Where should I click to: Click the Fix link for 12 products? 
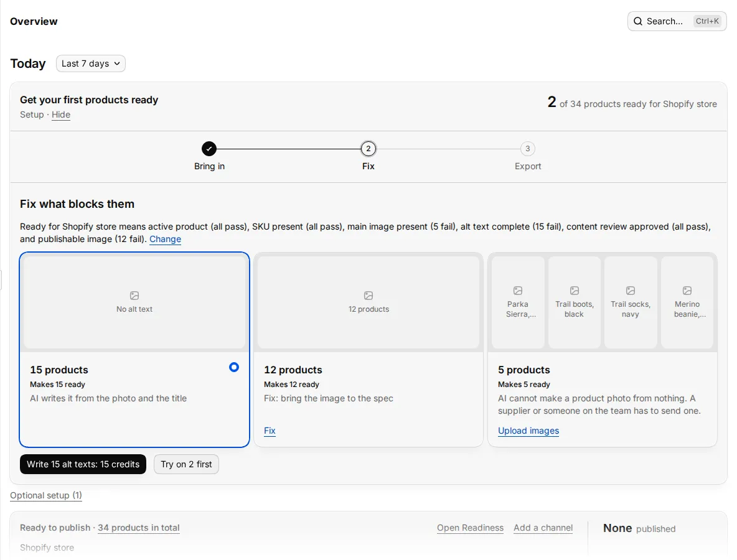[x=270, y=431]
